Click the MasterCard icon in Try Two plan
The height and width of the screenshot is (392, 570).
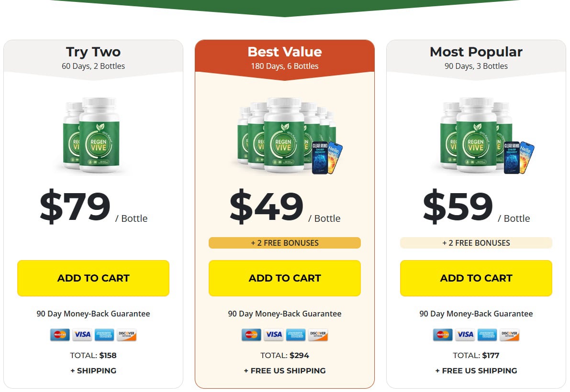[60, 335]
